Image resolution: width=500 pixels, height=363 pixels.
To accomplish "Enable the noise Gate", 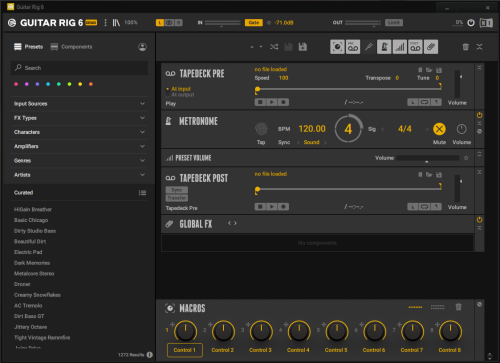I will (x=254, y=23).
